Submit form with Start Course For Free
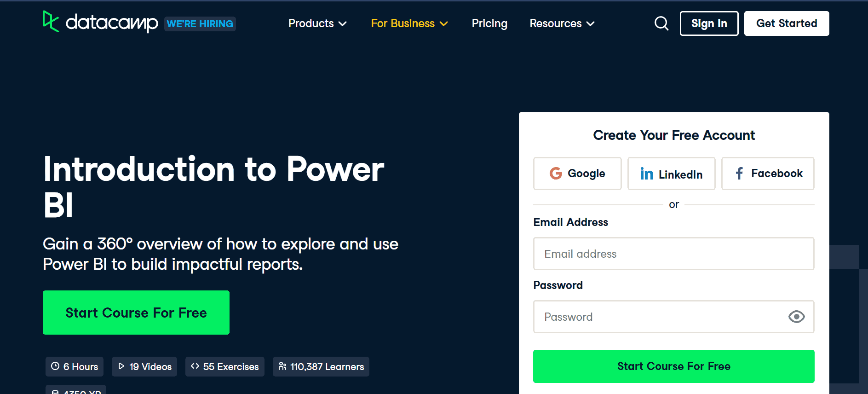This screenshot has width=868, height=394. coord(673,366)
